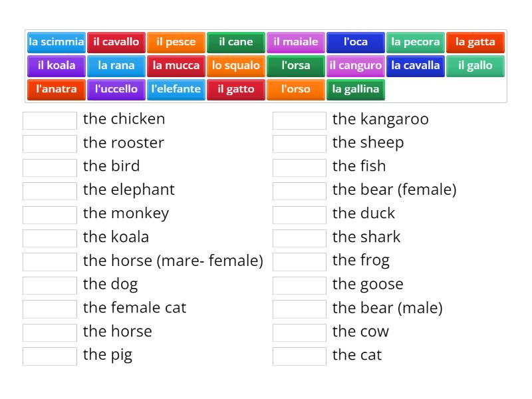
Task: Pick the 'l'anatra' word tile
Action: (x=57, y=89)
